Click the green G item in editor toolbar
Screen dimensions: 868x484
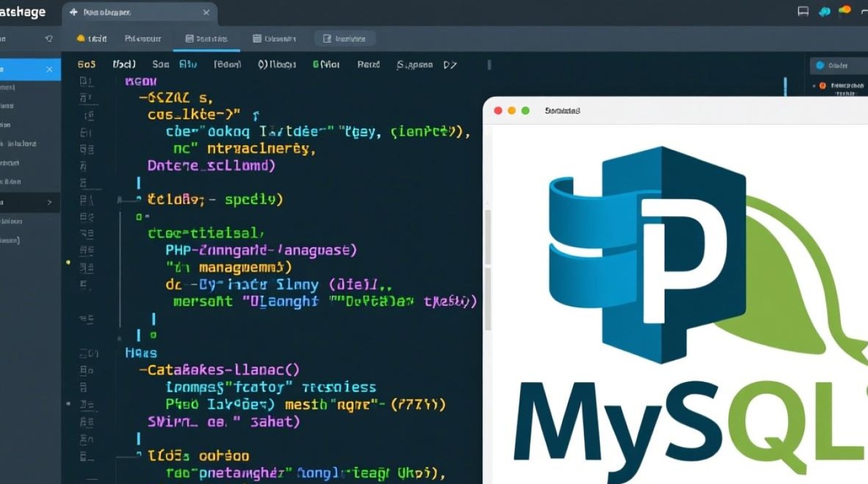pyautogui.click(x=325, y=65)
